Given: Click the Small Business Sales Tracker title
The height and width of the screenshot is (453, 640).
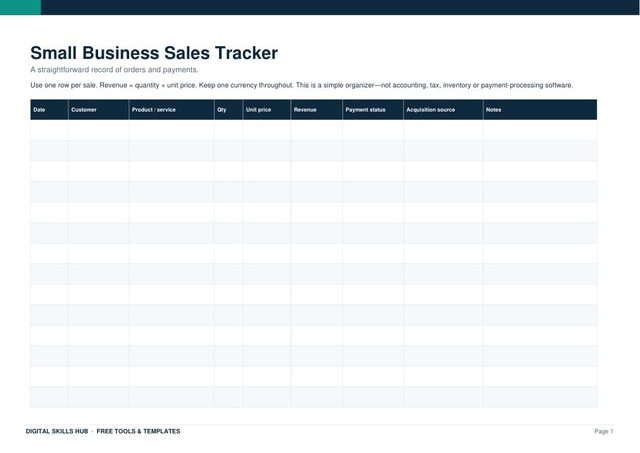Looking at the screenshot, I should (x=154, y=53).
